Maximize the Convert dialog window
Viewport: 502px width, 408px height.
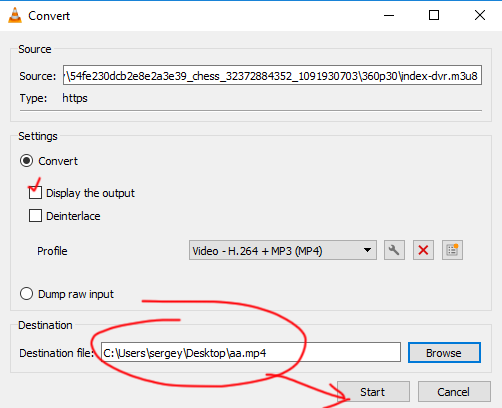point(434,15)
